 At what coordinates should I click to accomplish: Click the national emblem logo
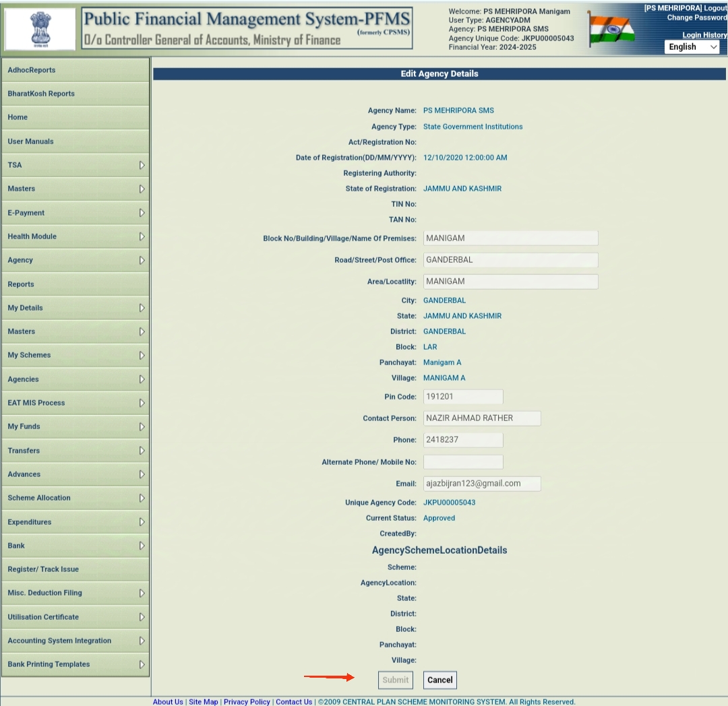(x=40, y=29)
